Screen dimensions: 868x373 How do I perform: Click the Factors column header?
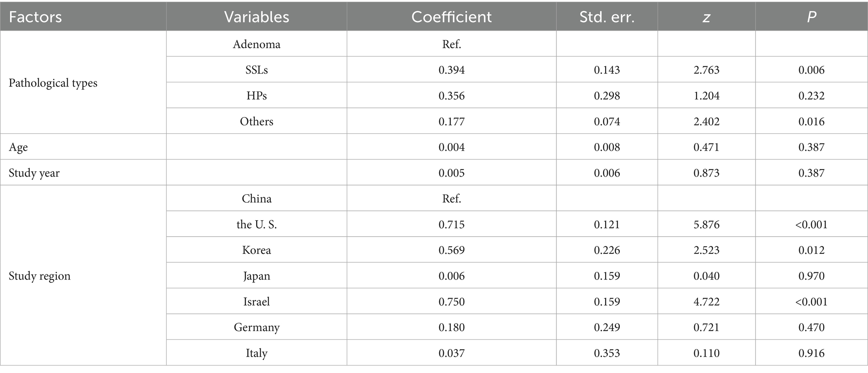35,17
